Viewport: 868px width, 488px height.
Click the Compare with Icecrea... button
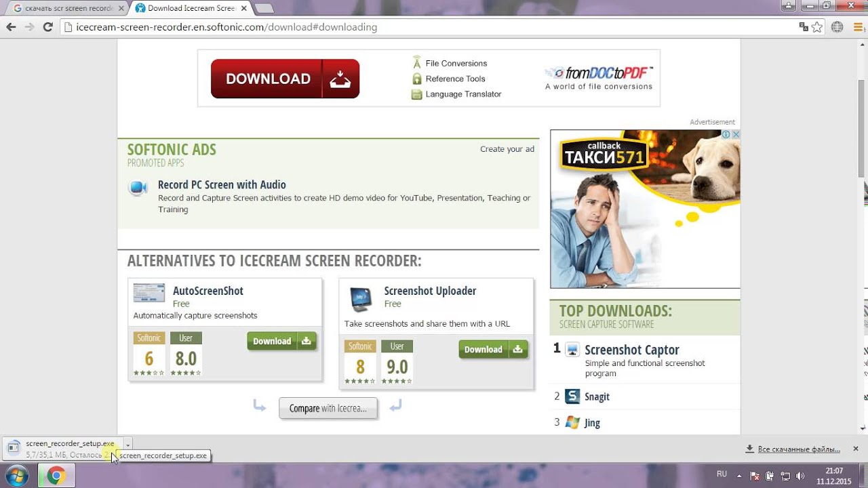click(x=328, y=408)
